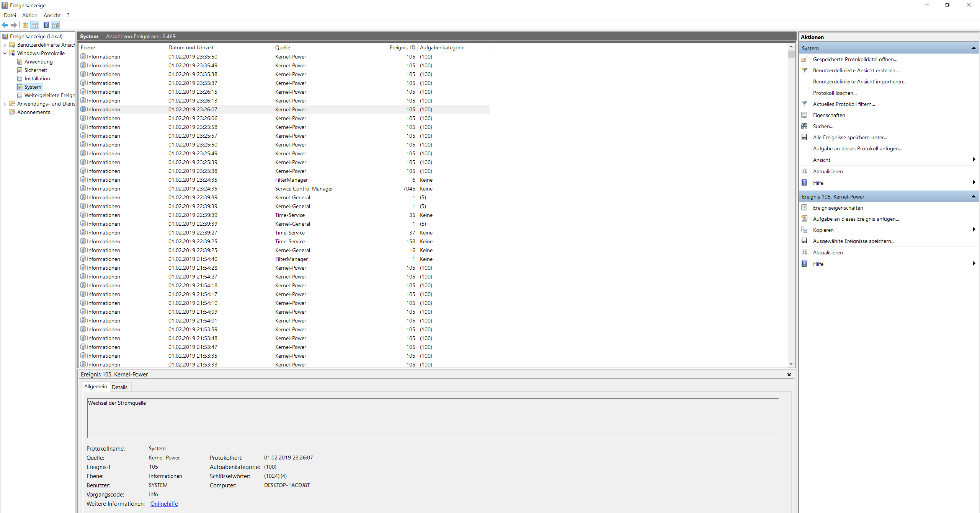Click 'Protokoll löschen...' action
Image resolution: width=980 pixels, height=513 pixels.
pos(835,93)
